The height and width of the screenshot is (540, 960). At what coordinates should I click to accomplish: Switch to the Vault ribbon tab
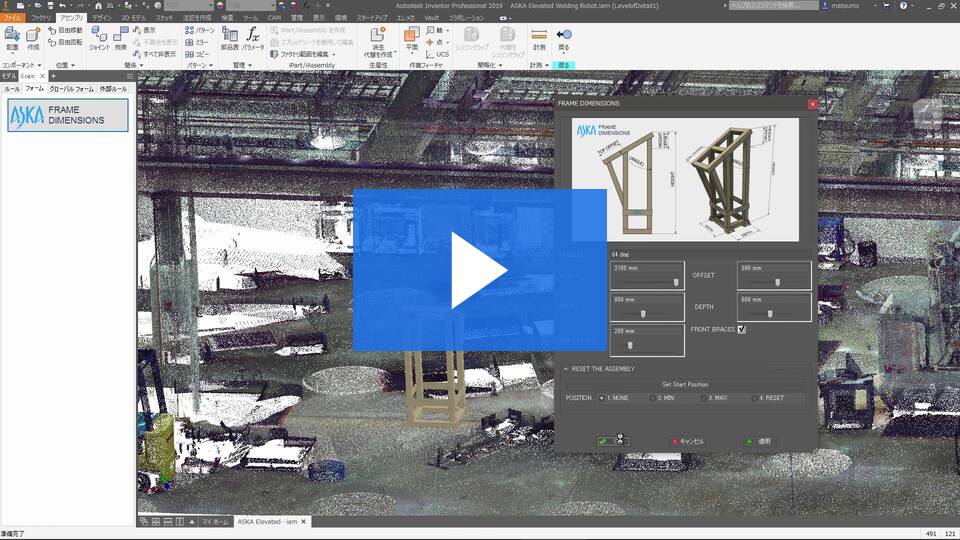(x=432, y=18)
